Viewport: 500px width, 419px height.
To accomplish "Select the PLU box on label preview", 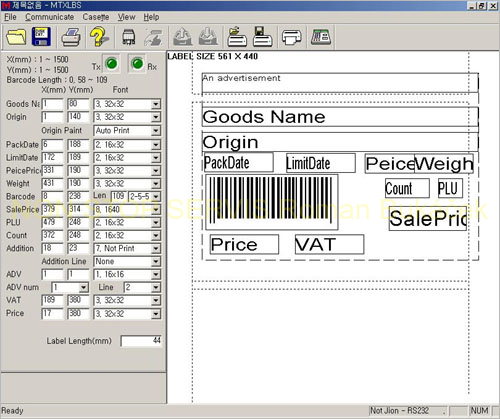I will coord(450,188).
